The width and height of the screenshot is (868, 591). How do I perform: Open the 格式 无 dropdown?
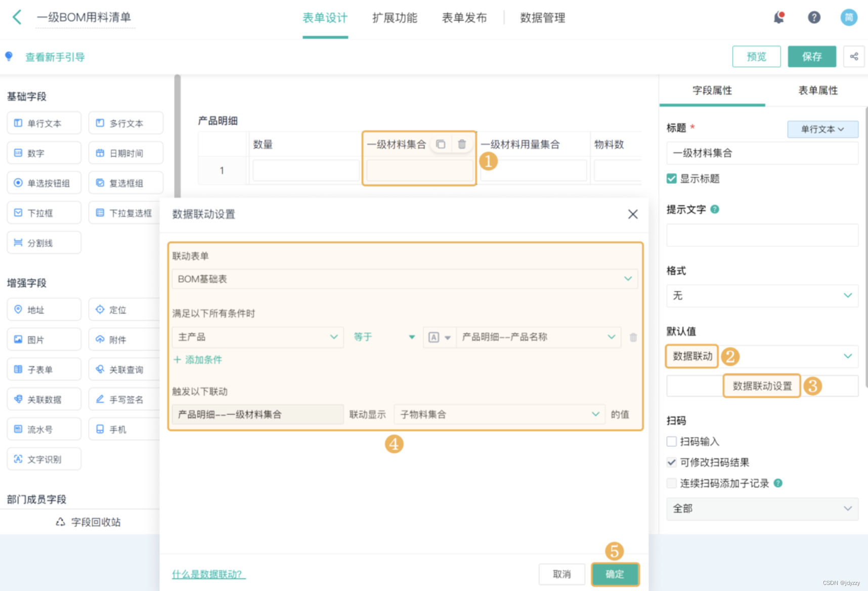[x=762, y=296]
